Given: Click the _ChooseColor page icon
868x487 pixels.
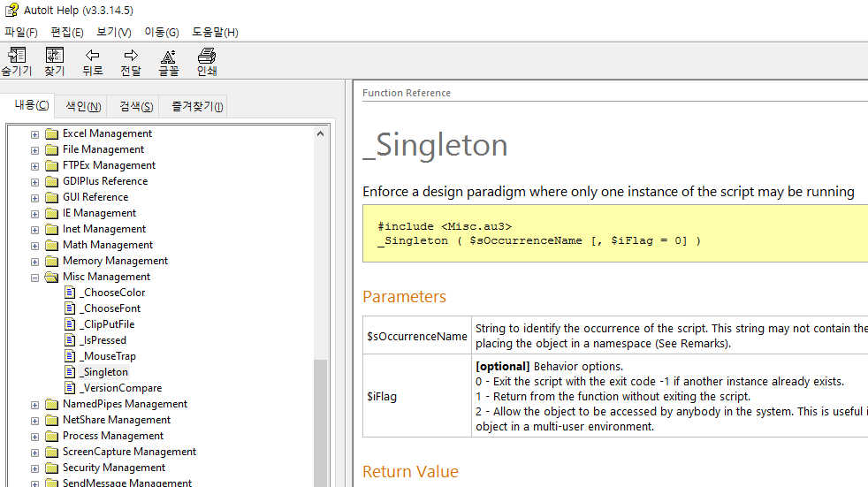Looking at the screenshot, I should coord(70,293).
